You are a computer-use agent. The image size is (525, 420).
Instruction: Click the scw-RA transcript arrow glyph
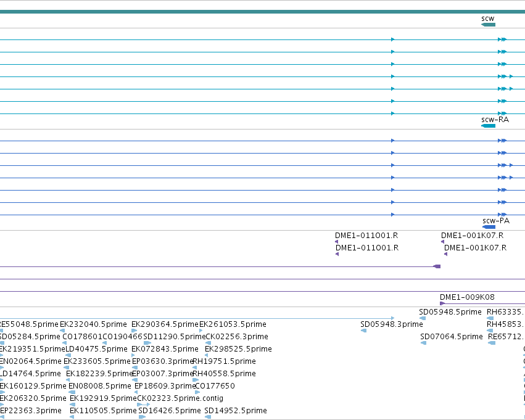tap(488, 126)
